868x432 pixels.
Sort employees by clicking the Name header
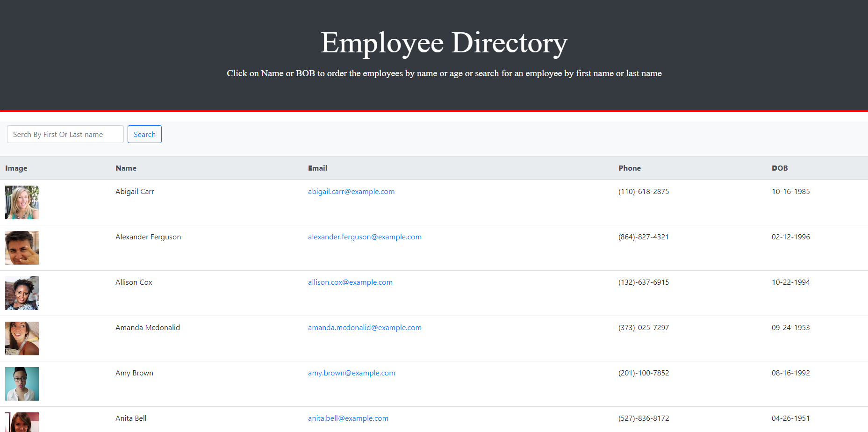coord(126,168)
